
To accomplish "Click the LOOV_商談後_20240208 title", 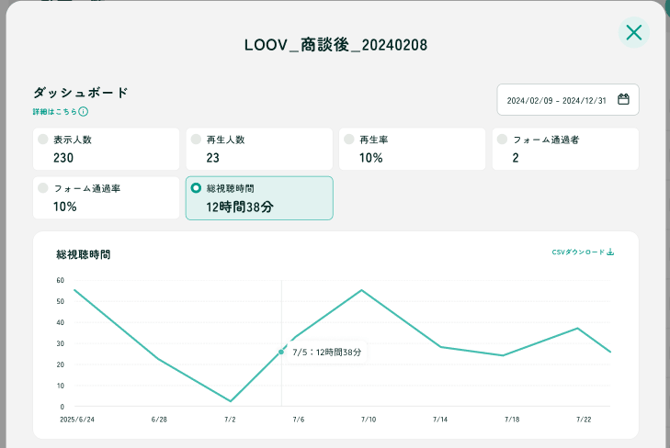I will click(335, 45).
